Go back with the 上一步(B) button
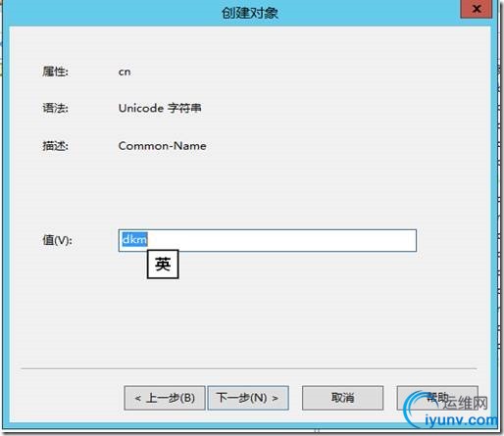This screenshot has width=504, height=436. (165, 398)
